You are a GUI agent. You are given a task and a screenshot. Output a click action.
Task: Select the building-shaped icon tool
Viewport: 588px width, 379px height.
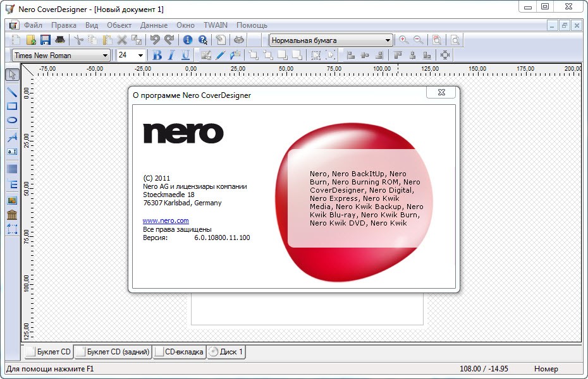(12, 215)
